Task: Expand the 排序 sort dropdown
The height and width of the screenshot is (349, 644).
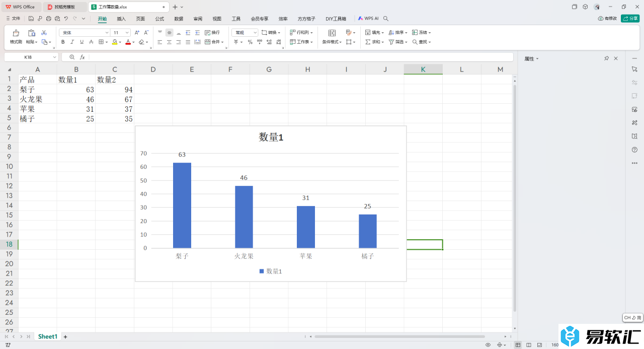Action: 405,32
